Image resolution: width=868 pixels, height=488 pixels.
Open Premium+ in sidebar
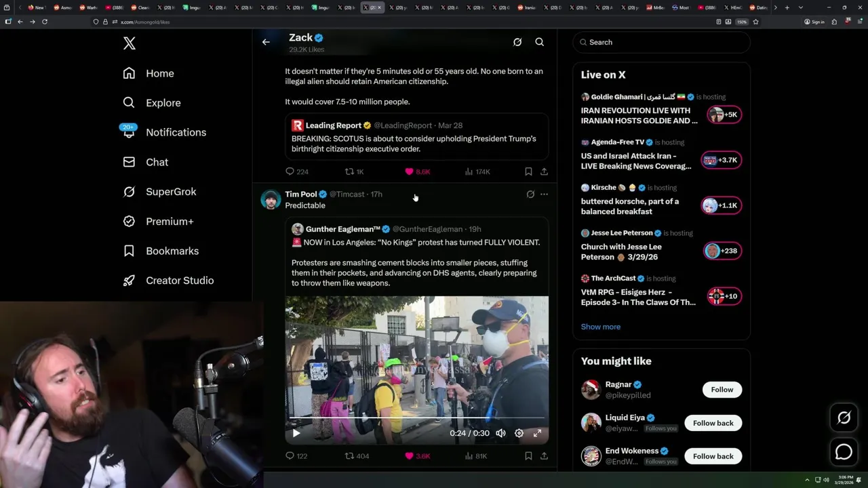158,221
